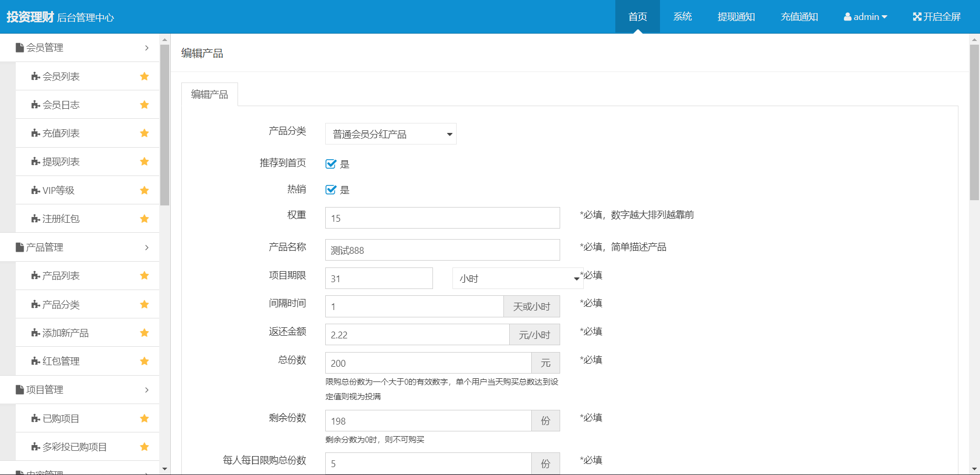This screenshot has width=980, height=475.
Task: Click the file icon of 会员管理
Action: (x=20, y=48)
